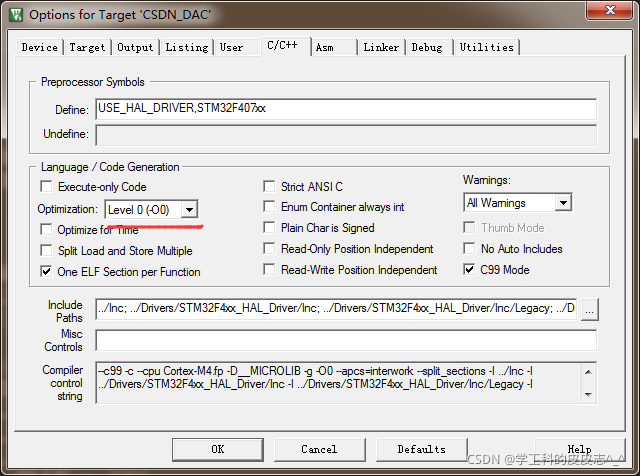Click the Undefine input field

pos(346,135)
